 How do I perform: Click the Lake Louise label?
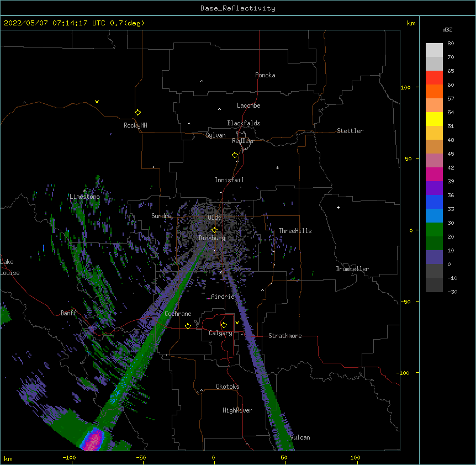coord(10,267)
